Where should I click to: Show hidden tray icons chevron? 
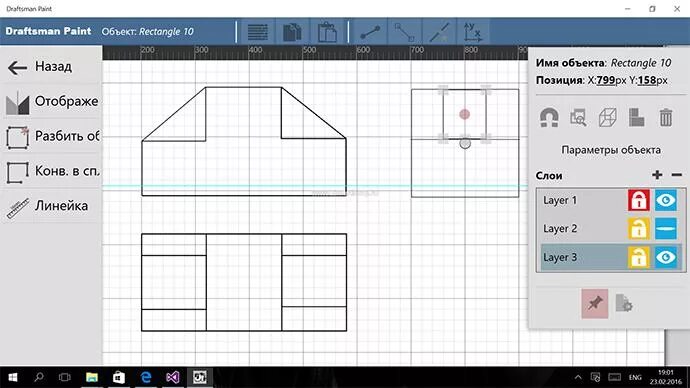coord(578,377)
